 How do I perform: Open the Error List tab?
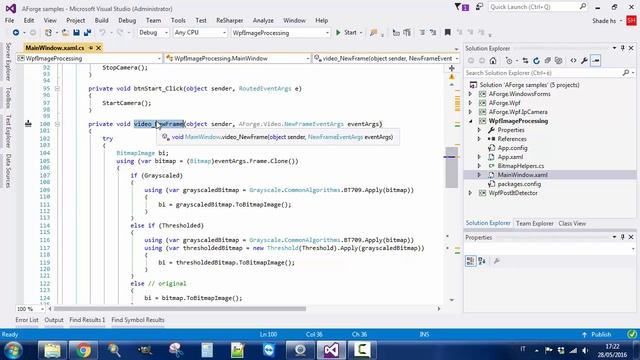point(27,320)
